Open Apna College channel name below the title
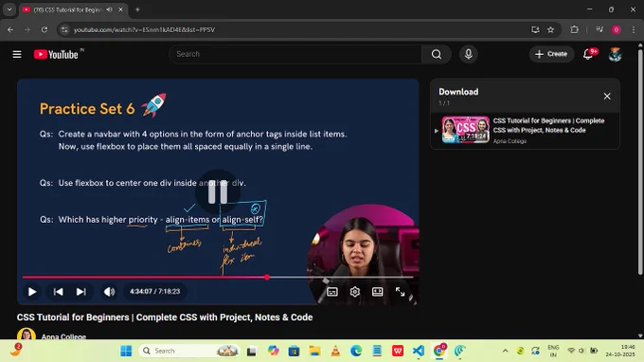 [63, 336]
